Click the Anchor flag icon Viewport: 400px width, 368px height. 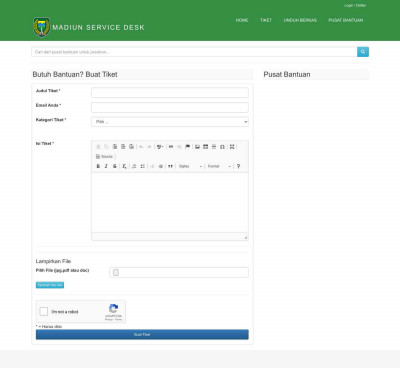pyautogui.click(x=187, y=147)
